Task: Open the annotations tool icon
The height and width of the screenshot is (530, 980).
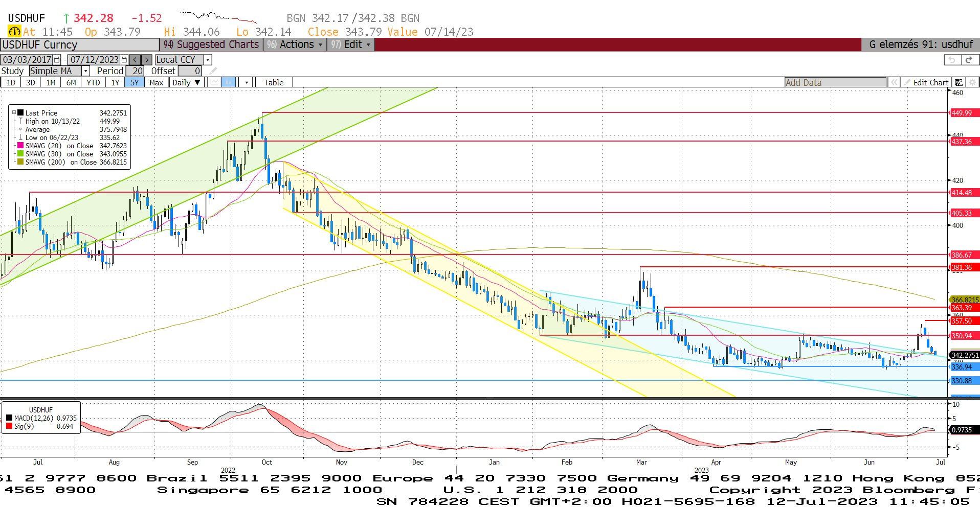Action: coord(959,82)
